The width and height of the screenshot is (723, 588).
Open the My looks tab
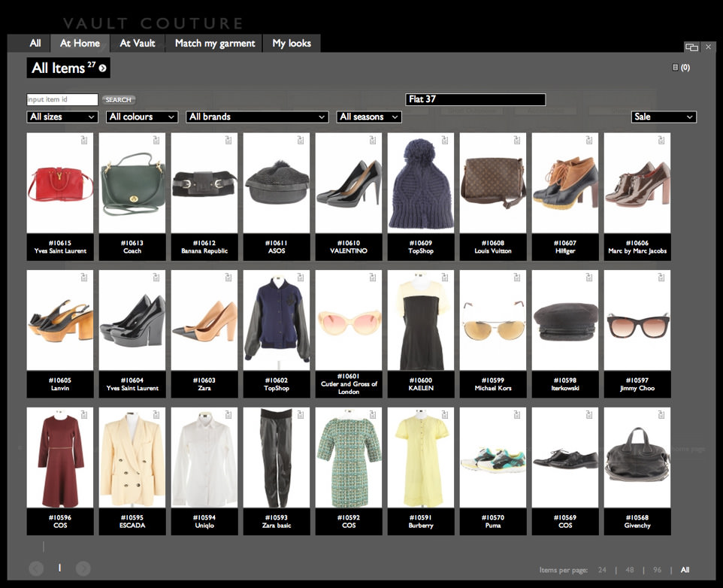point(292,44)
